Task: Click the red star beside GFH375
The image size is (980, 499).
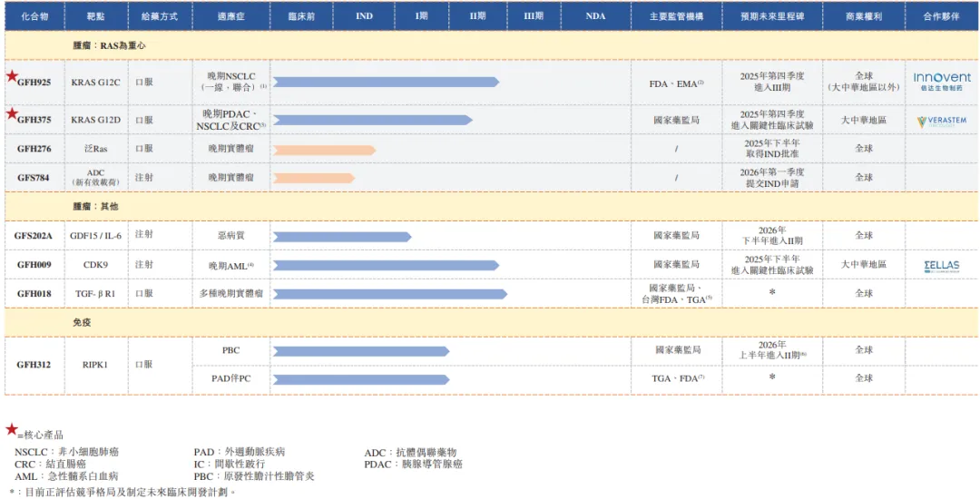Action: 12,113
